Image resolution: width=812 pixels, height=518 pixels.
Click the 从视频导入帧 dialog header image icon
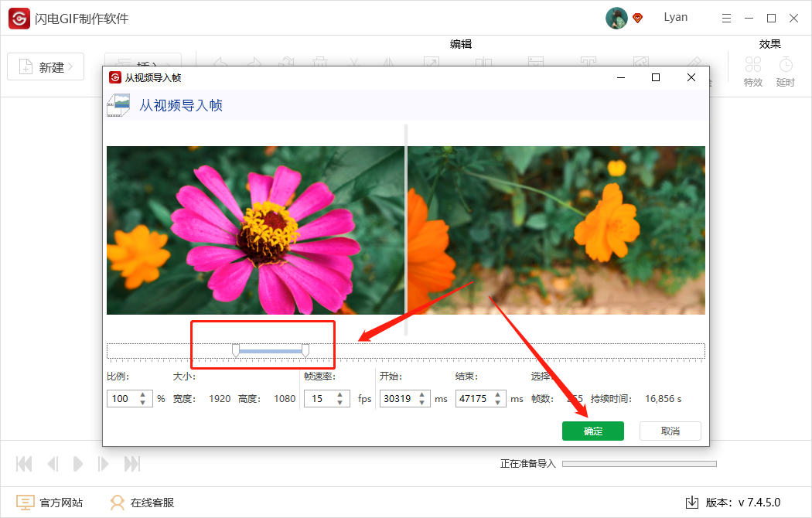click(118, 105)
